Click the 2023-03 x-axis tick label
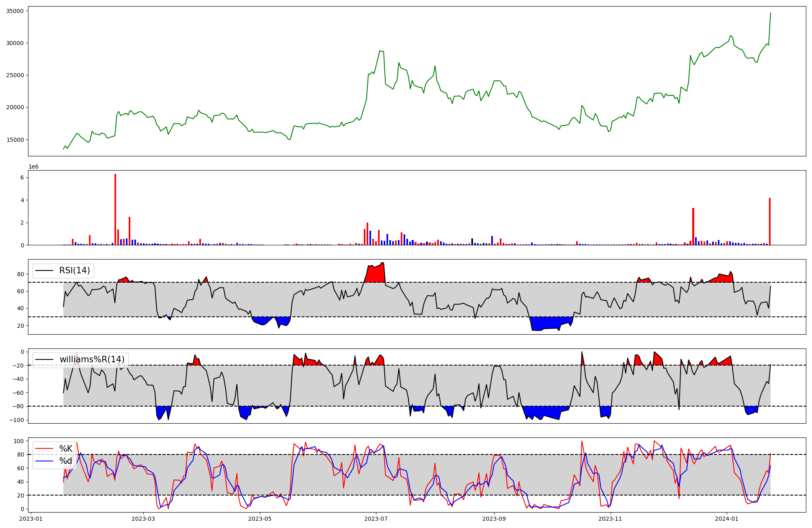The image size is (812, 528). tap(143, 519)
